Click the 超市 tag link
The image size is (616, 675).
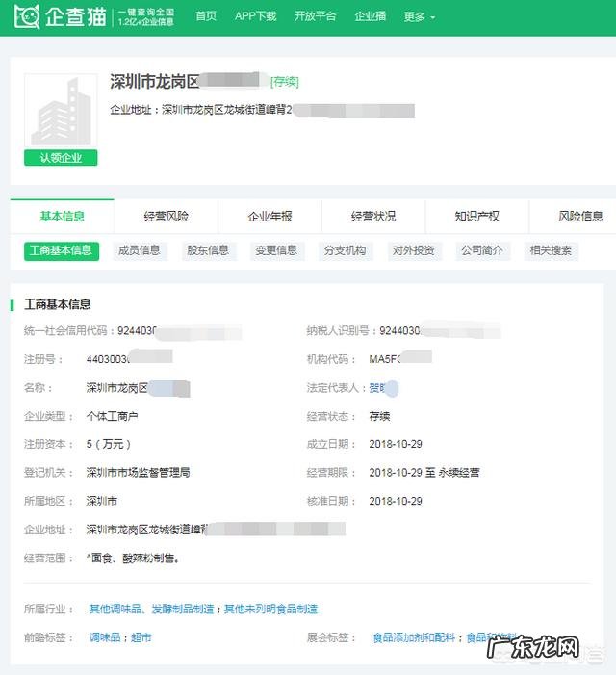coord(141,637)
